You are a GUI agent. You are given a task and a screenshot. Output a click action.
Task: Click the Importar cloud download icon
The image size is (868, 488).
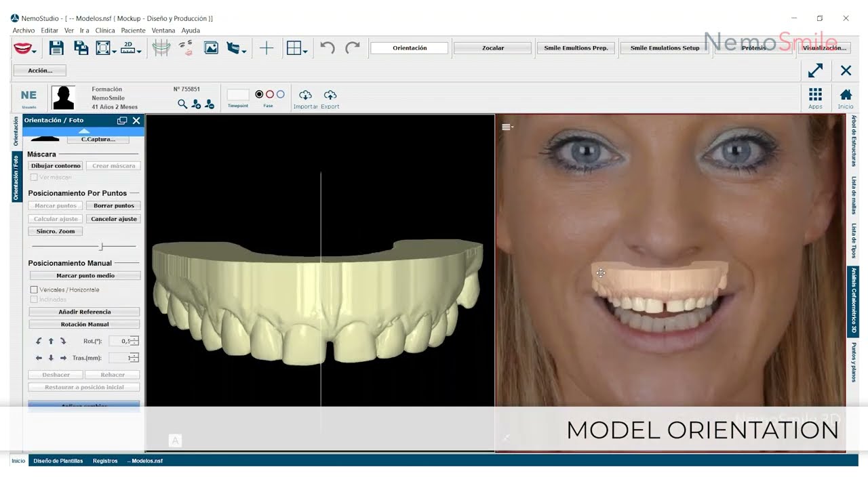coord(305,95)
